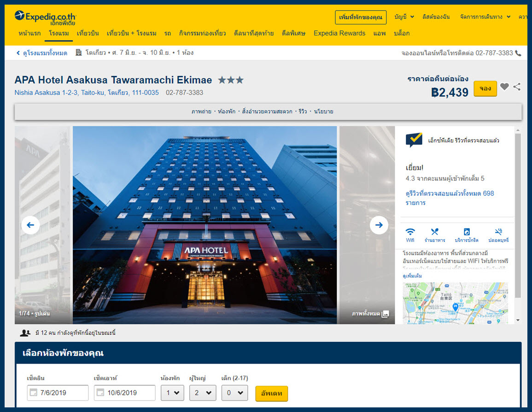Open ดีลนาทีสุดท้าย last-minute deals
Viewport: 532px width, 412px height.
254,33
